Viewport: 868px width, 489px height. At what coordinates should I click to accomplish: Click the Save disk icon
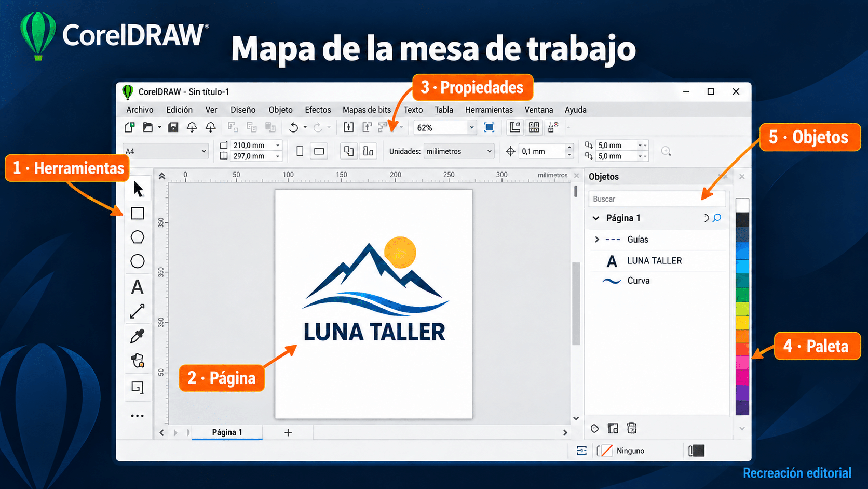tap(173, 127)
